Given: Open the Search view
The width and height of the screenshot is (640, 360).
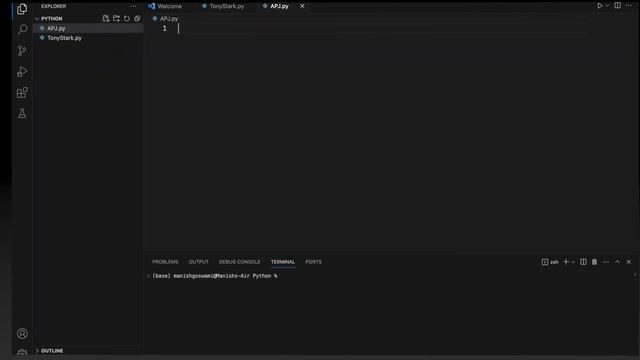Looking at the screenshot, I should 22,29.
